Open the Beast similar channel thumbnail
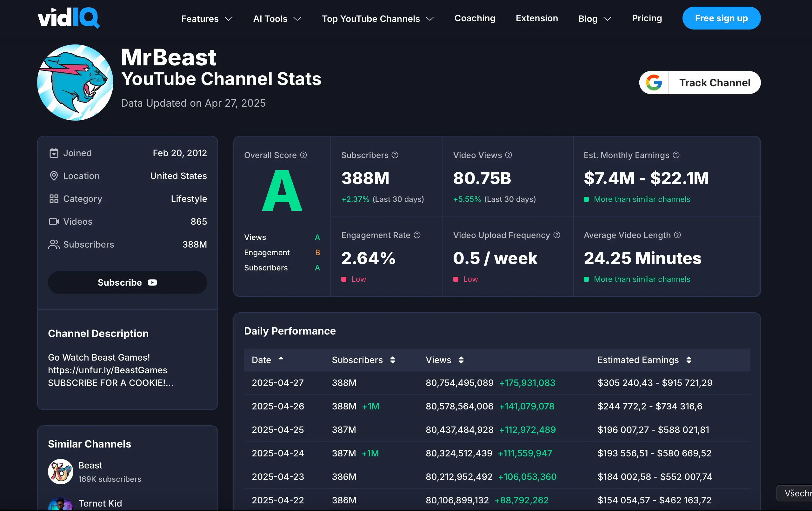The width and height of the screenshot is (812, 511). (x=60, y=471)
